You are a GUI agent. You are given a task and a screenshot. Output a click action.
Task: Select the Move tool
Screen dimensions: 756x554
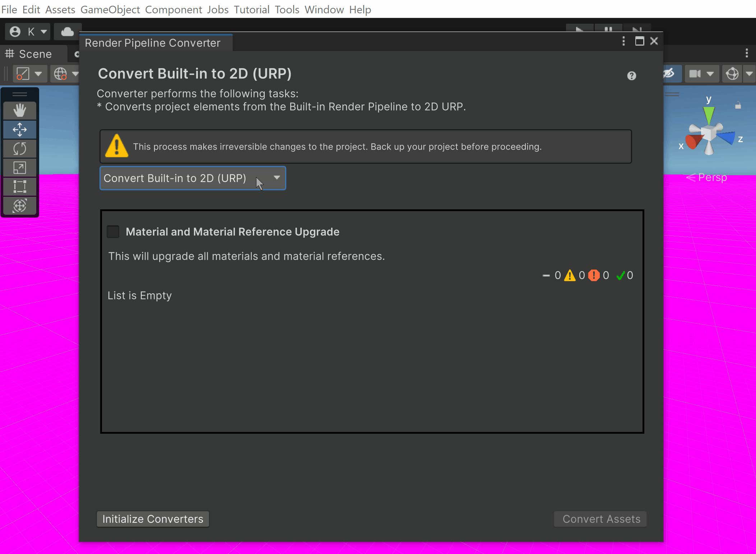[20, 129]
